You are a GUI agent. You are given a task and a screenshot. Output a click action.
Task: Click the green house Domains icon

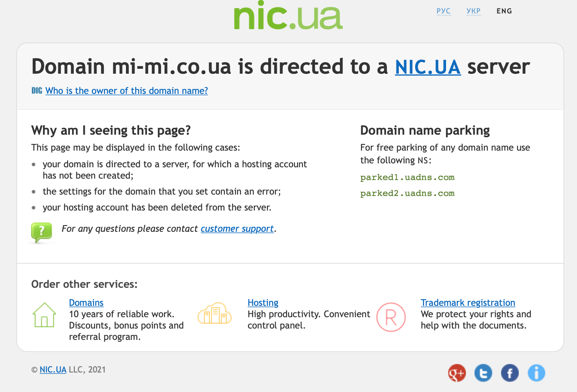coord(44,315)
